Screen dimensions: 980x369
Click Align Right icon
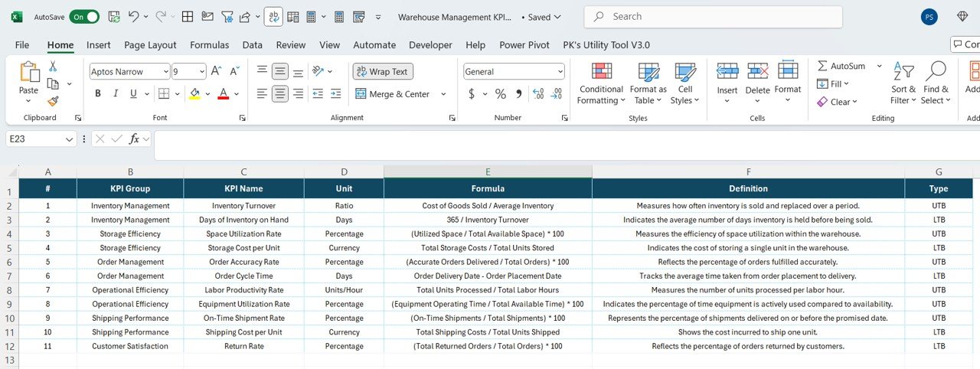pos(299,94)
